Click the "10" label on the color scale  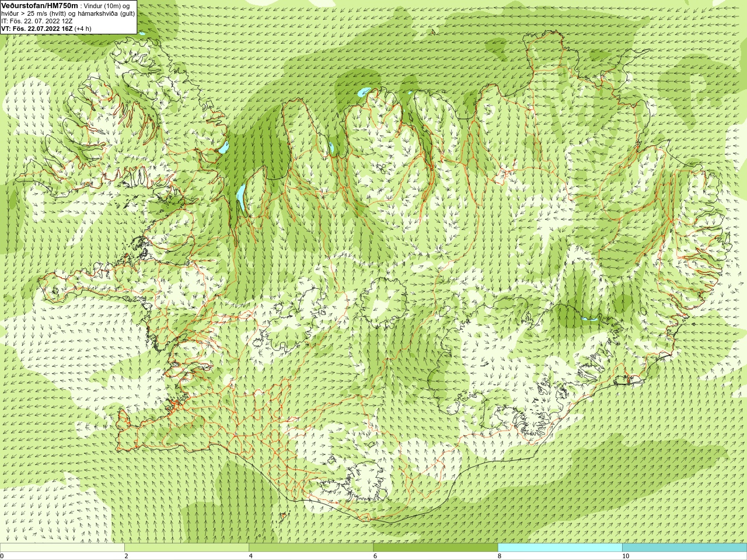pyautogui.click(x=626, y=556)
